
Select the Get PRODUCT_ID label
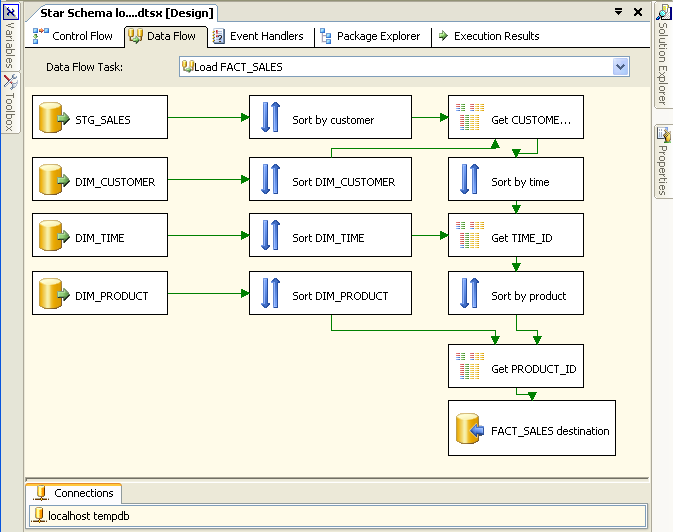[x=534, y=369]
